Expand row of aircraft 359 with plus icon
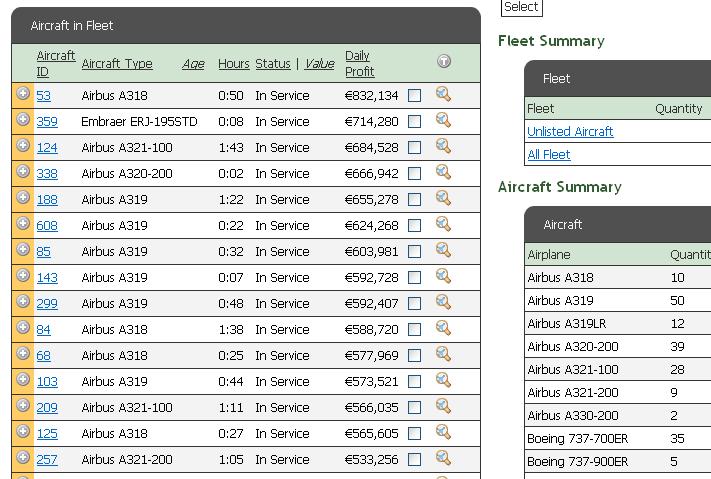Viewport: 711px width, 479px height. (x=23, y=119)
